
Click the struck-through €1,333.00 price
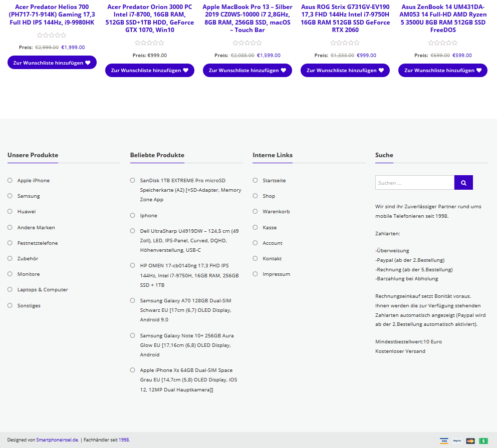point(342,56)
